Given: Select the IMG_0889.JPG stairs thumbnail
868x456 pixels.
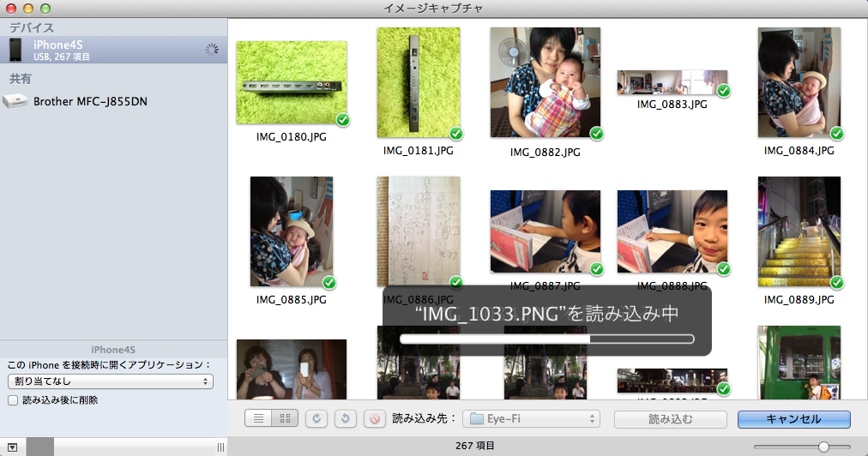Looking at the screenshot, I should pos(799,231).
